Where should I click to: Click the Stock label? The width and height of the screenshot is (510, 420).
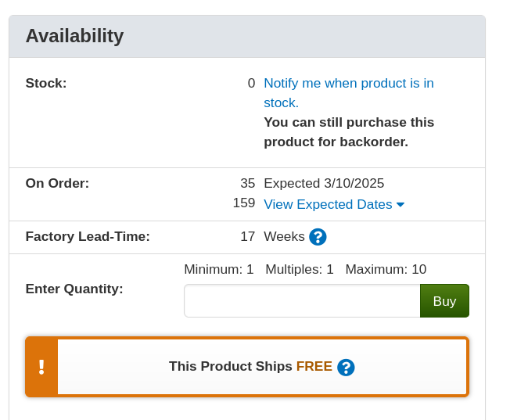(46, 83)
